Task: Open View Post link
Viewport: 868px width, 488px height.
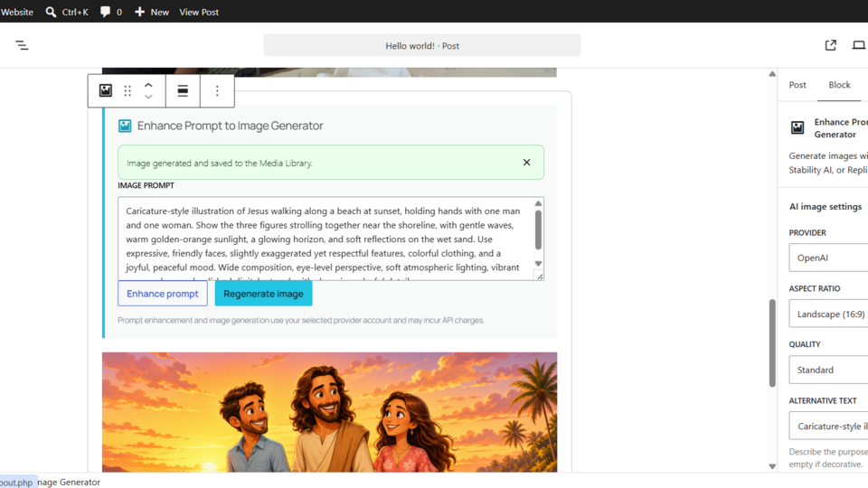Action: [199, 12]
